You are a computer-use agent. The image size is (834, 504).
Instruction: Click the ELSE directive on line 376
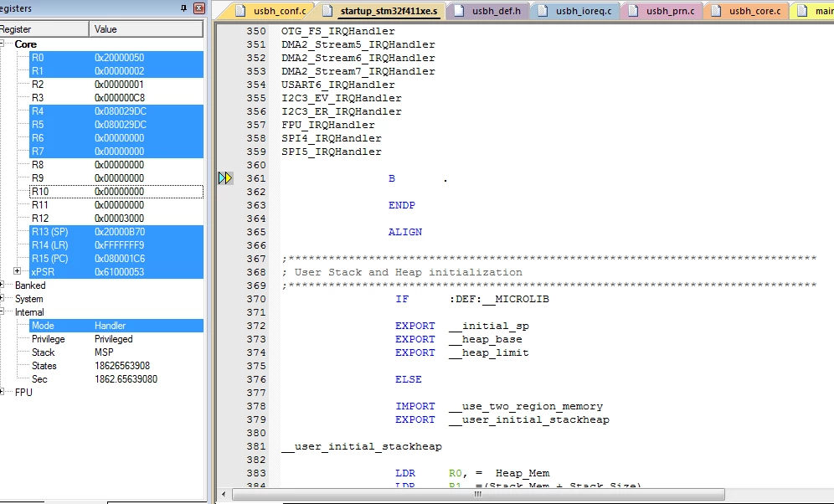pyautogui.click(x=409, y=379)
